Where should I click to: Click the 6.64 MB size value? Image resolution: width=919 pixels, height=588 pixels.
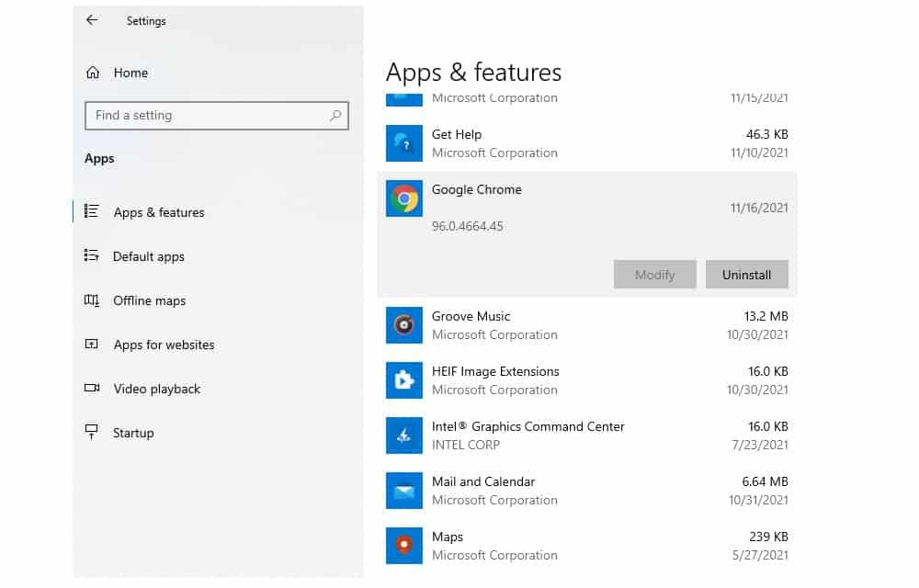[765, 481]
